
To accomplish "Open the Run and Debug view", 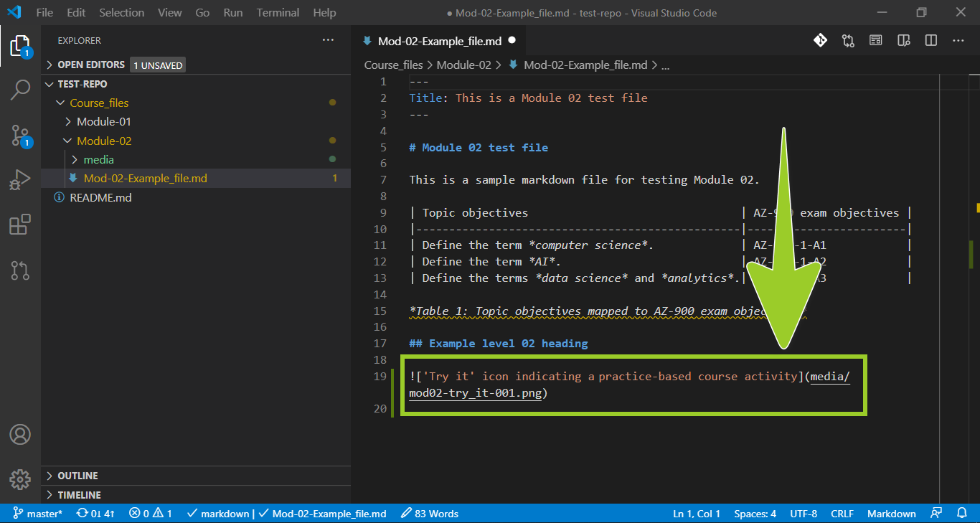I will 20,179.
